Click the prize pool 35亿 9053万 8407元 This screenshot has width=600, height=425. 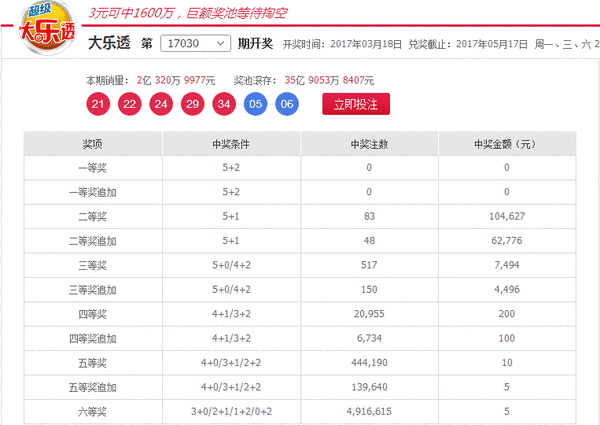329,80
